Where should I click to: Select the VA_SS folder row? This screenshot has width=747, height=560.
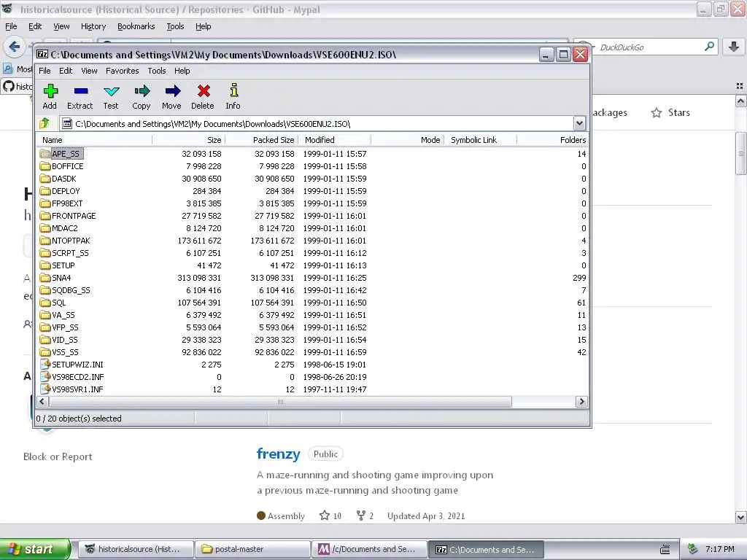click(x=312, y=314)
